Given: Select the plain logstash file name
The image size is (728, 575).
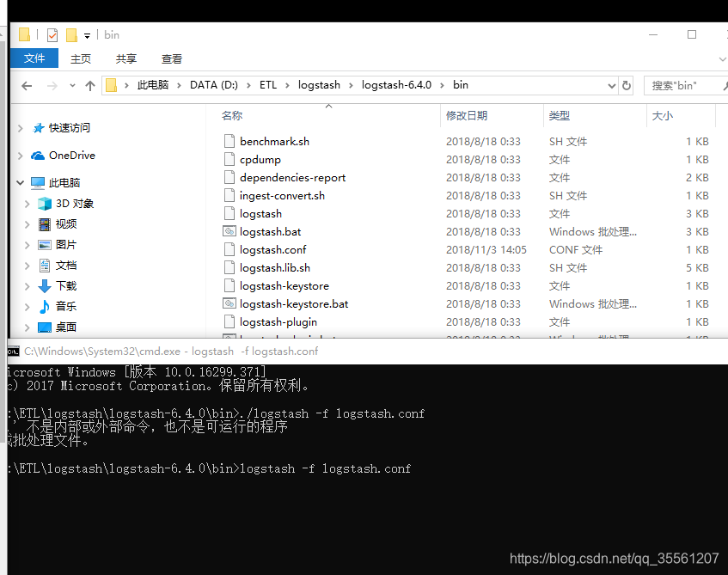Looking at the screenshot, I should tap(260, 214).
